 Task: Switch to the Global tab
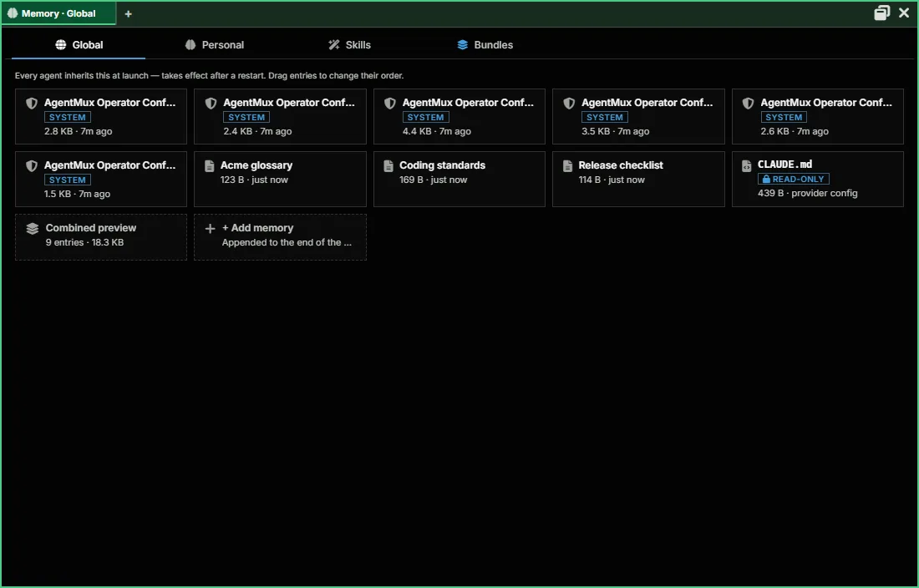[79, 45]
